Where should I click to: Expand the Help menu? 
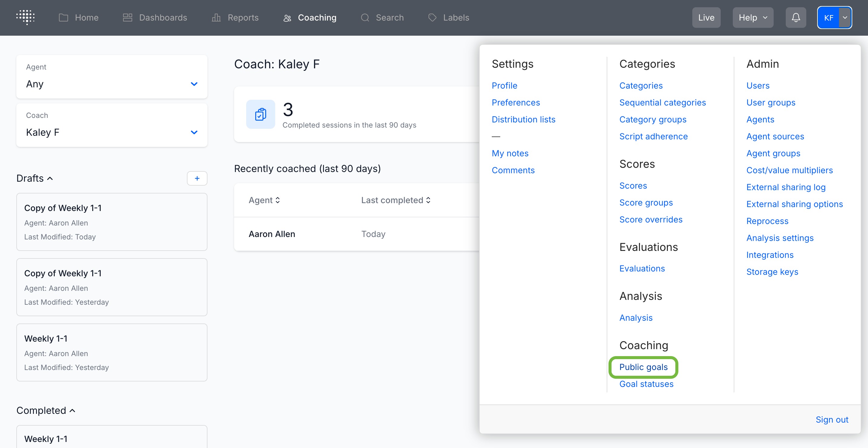(x=752, y=18)
